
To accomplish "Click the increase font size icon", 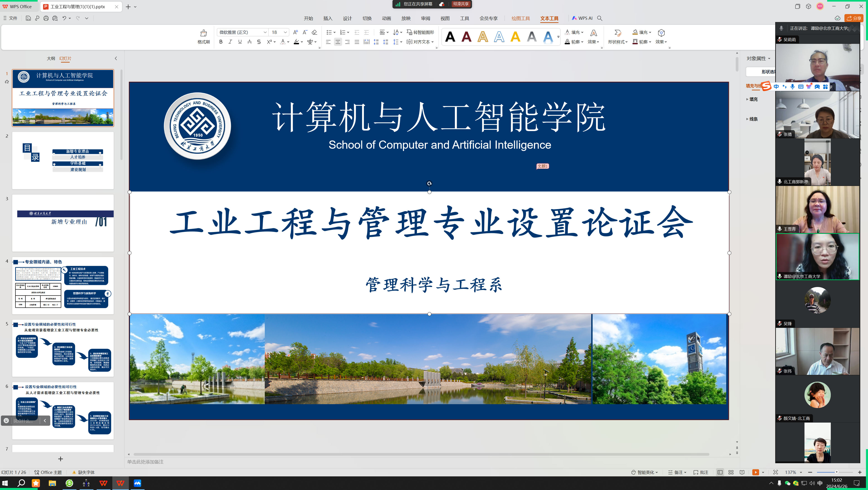I will click(x=295, y=32).
